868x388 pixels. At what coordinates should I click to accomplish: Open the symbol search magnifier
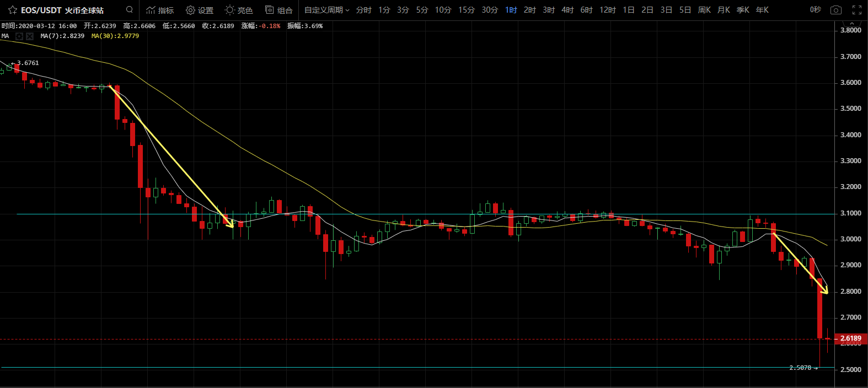click(130, 9)
